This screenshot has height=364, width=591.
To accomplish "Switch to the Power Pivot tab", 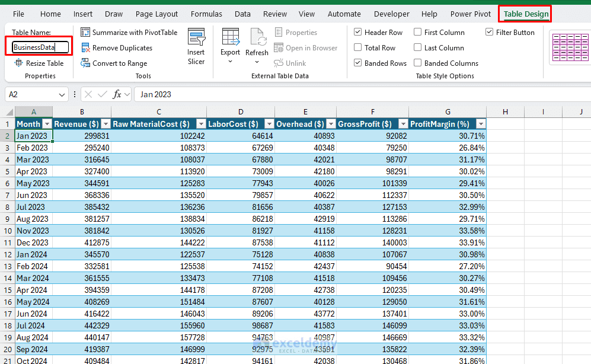I will [x=471, y=14].
